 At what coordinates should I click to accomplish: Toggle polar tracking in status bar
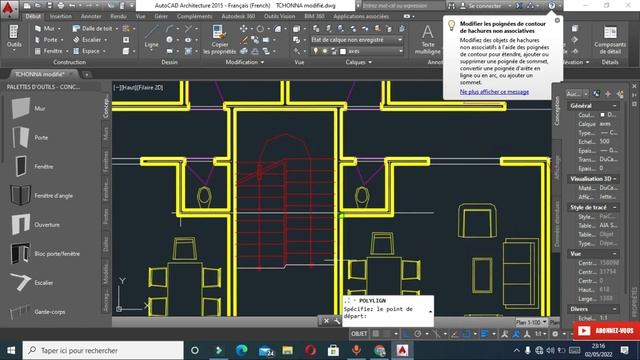pyautogui.click(x=418, y=334)
